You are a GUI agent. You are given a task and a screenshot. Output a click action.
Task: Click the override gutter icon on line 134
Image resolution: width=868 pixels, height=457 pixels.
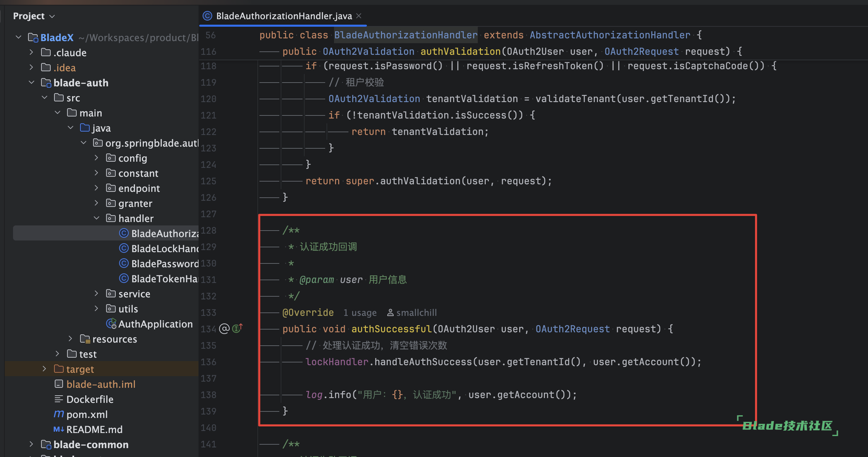click(x=237, y=329)
